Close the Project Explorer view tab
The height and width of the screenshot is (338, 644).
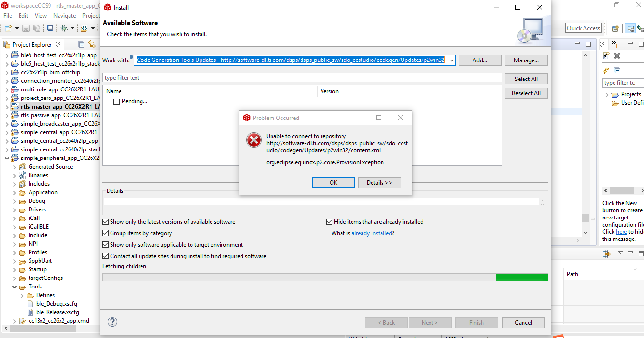click(58, 45)
